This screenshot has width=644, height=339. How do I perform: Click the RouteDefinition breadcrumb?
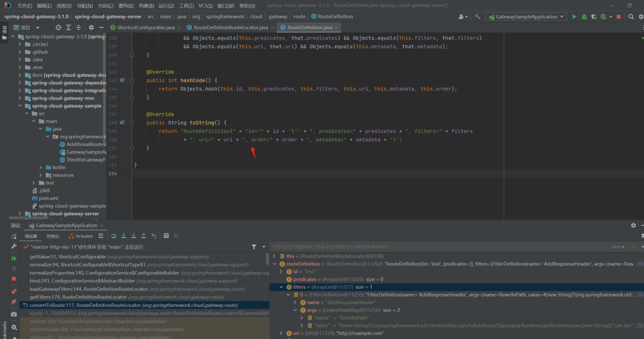[332, 17]
